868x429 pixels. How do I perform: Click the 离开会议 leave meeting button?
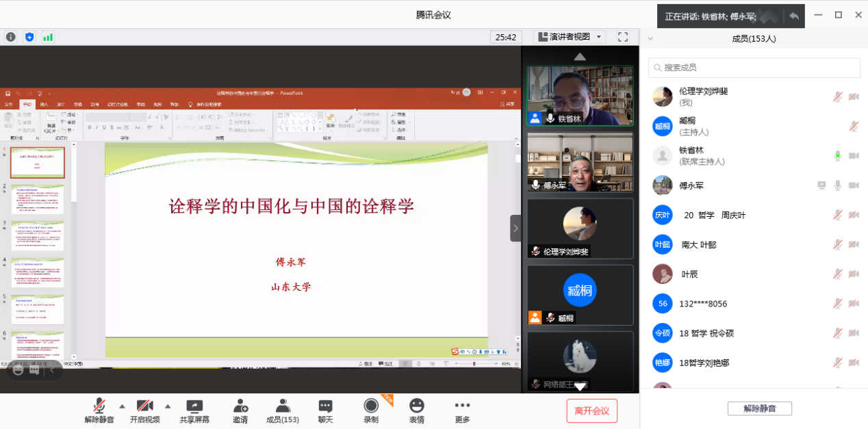click(591, 411)
